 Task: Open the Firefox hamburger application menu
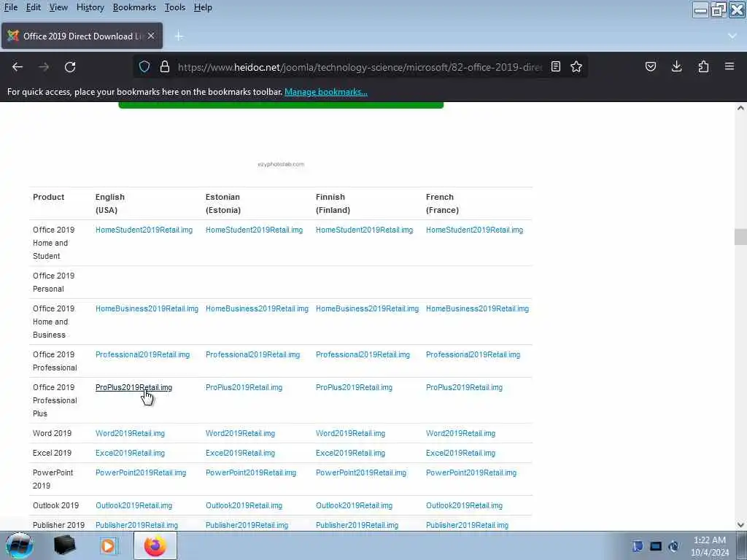pos(729,66)
